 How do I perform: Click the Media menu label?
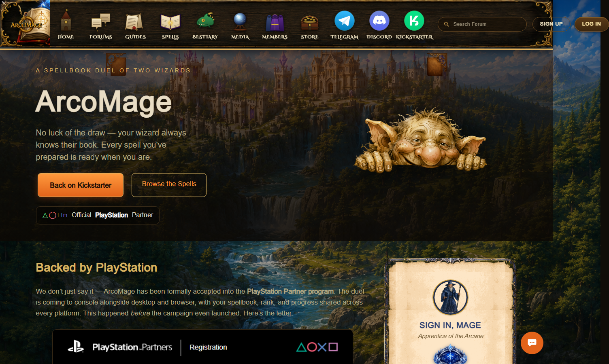(240, 37)
